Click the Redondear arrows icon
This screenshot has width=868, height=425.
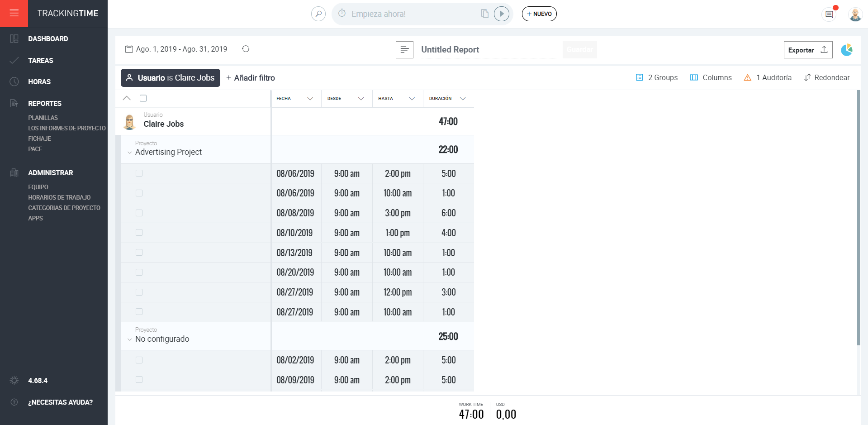pyautogui.click(x=807, y=77)
